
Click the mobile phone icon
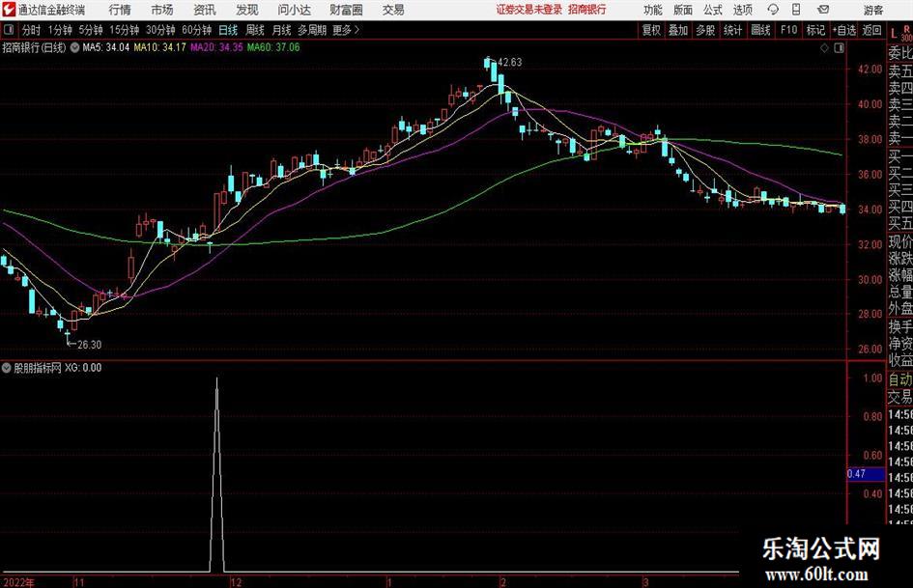tap(796, 10)
